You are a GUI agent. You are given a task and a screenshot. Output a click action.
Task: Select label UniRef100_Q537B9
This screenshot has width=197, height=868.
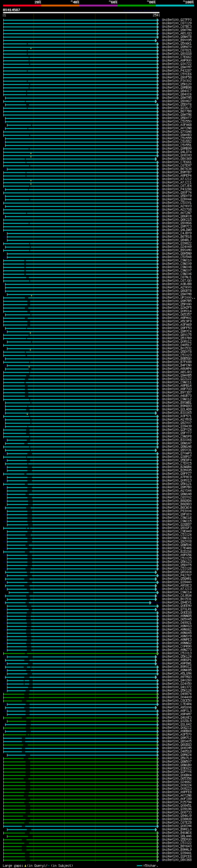176,338
